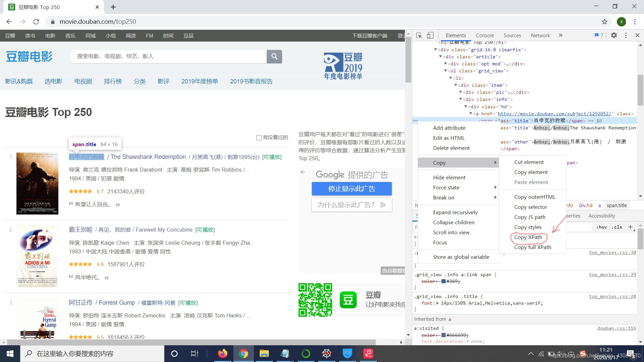Expand the font shorthand property triangle
Viewport: 644px width, 362px height.
pos(437,303)
